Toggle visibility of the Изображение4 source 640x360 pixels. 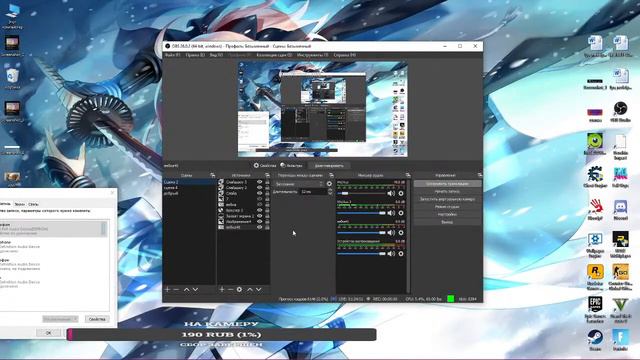pyautogui.click(x=259, y=222)
